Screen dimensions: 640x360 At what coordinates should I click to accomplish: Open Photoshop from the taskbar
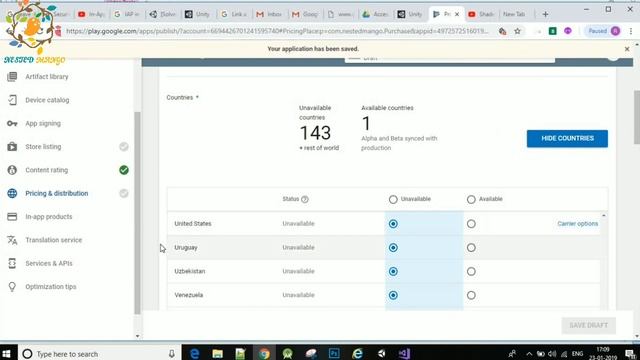click(x=334, y=353)
